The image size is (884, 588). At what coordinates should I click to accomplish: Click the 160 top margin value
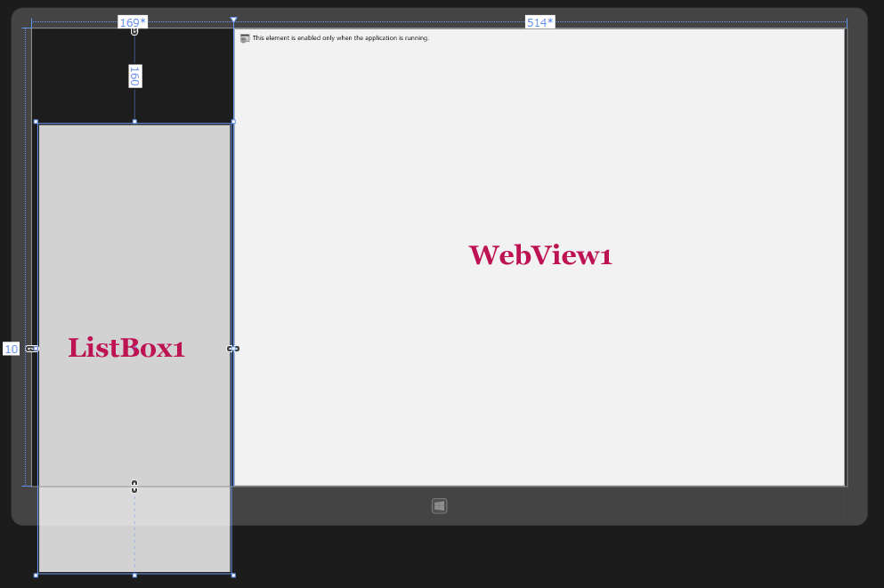134,76
